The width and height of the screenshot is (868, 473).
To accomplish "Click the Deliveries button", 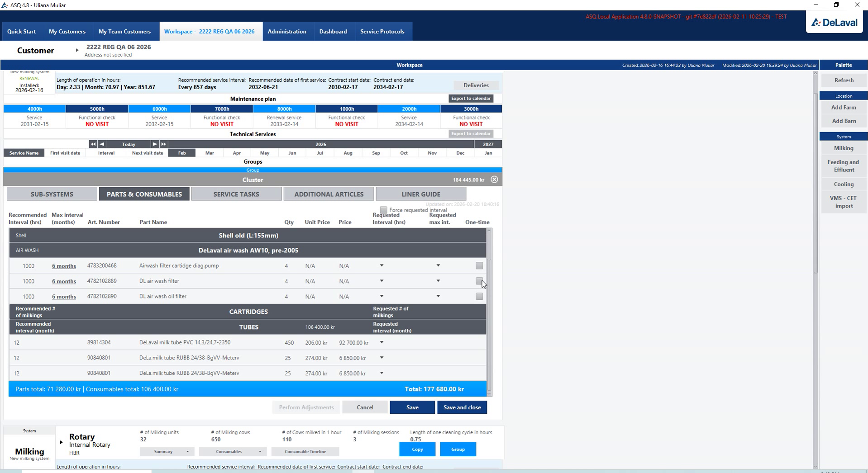I will click(476, 85).
